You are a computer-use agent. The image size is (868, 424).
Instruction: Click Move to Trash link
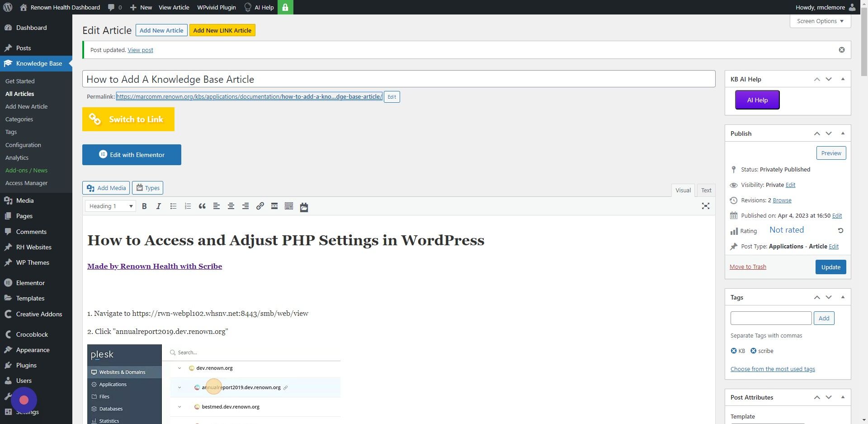(748, 267)
